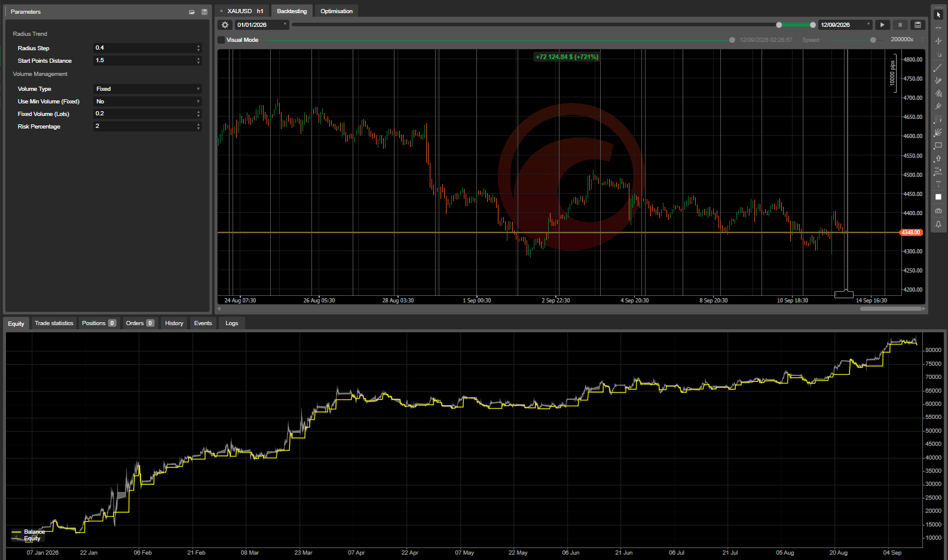Start the backtest with play button
This screenshot has width=948, height=560.
pyautogui.click(x=882, y=25)
